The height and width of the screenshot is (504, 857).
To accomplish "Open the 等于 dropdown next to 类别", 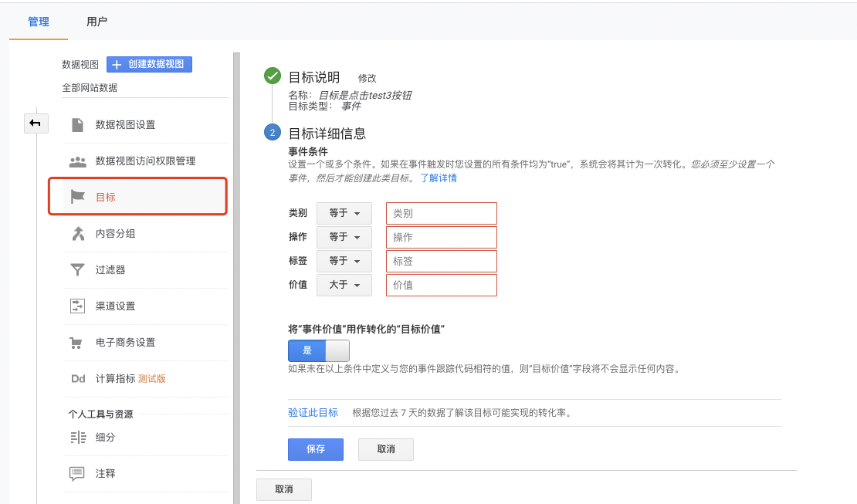I will 344,213.
